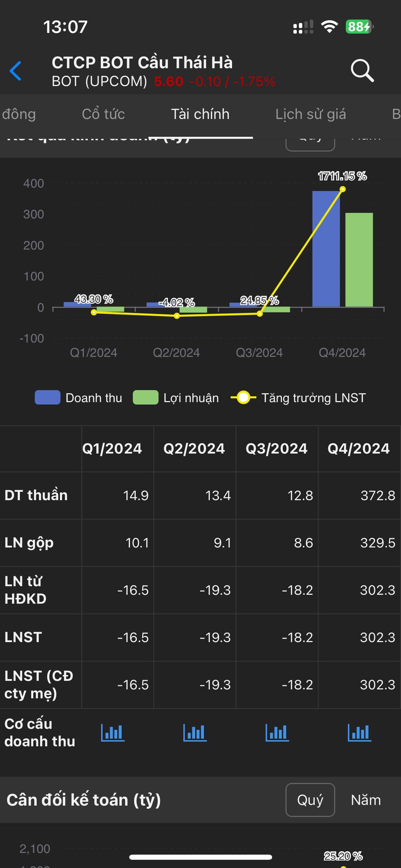Select Quý for Cân đối kế toán
Screen dimensions: 401x868
pyautogui.click(x=310, y=800)
